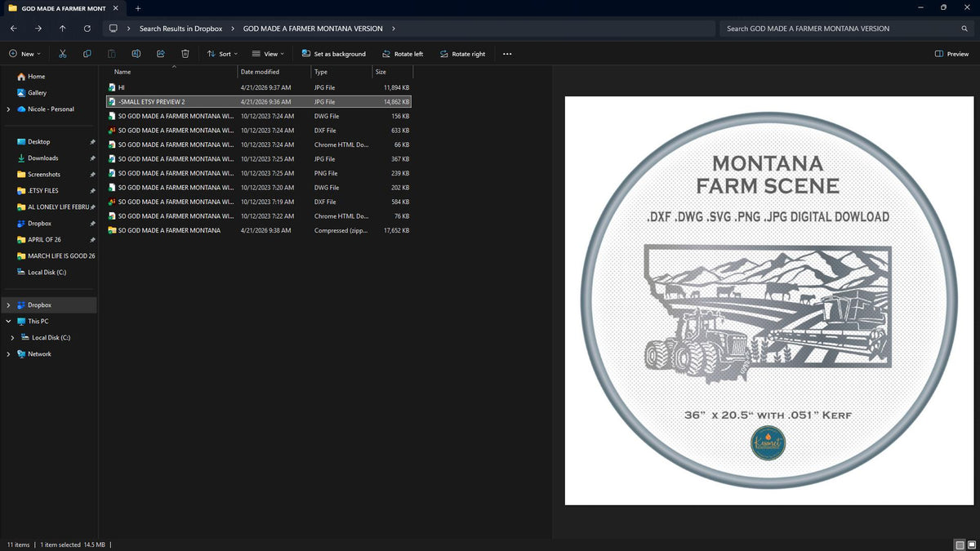Sort by the Name column header
The width and height of the screenshot is (980, 551).
pyautogui.click(x=122, y=72)
